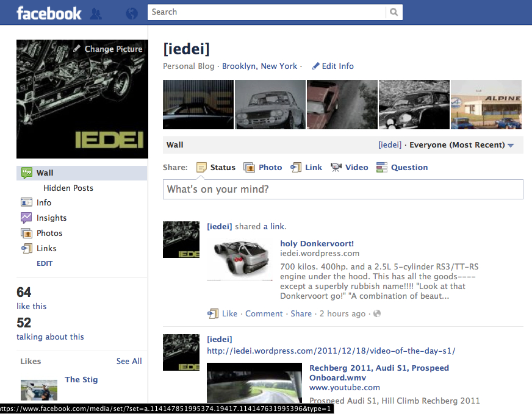Open Insights in the left sidebar
The image size is (532, 414).
coord(51,218)
